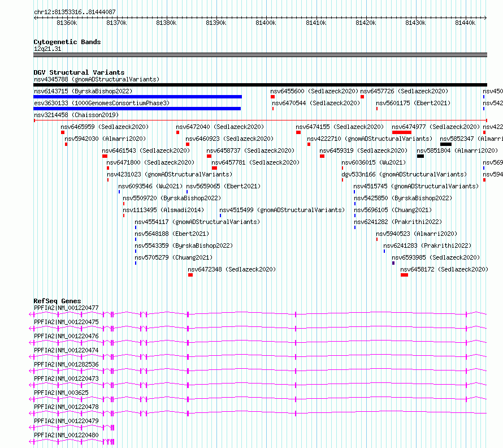
Task: Select PPFIA2|NM_001220475 transcript label
Action: pyautogui.click(x=66, y=322)
